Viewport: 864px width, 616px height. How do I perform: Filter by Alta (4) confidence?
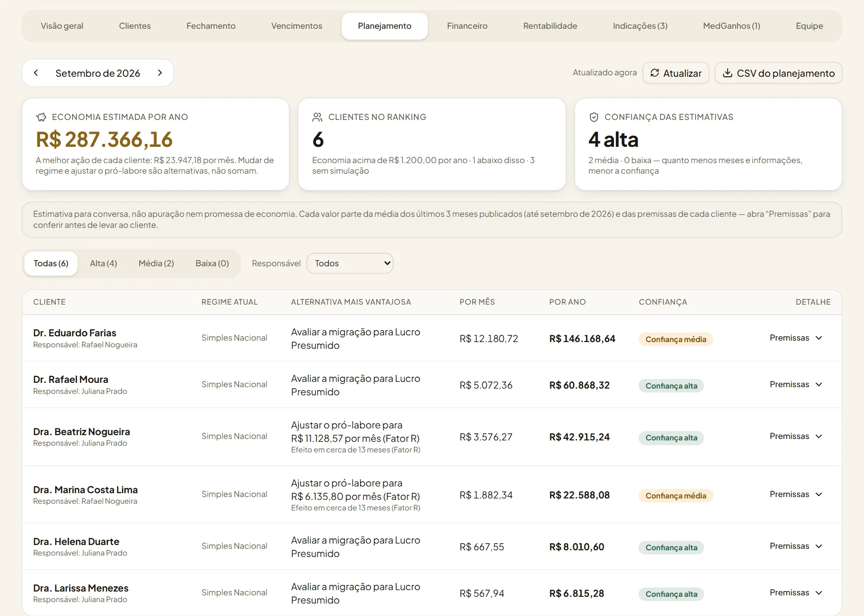tap(104, 263)
